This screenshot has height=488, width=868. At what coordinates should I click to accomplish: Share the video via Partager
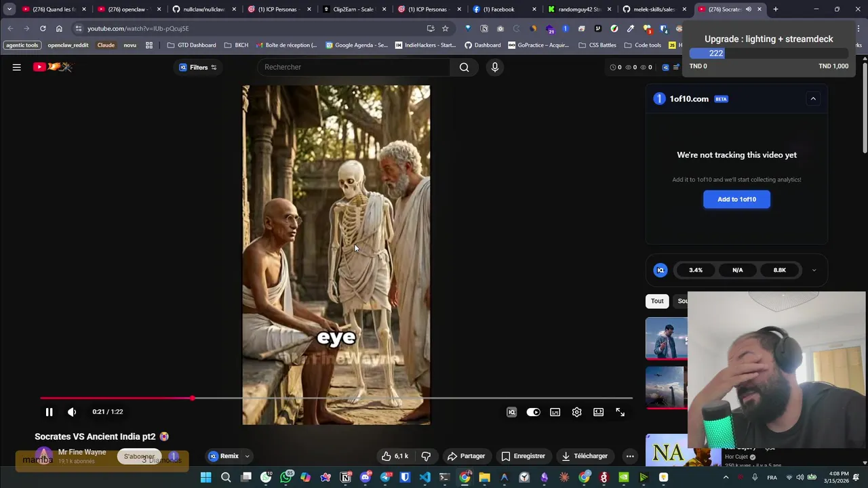pos(467,456)
